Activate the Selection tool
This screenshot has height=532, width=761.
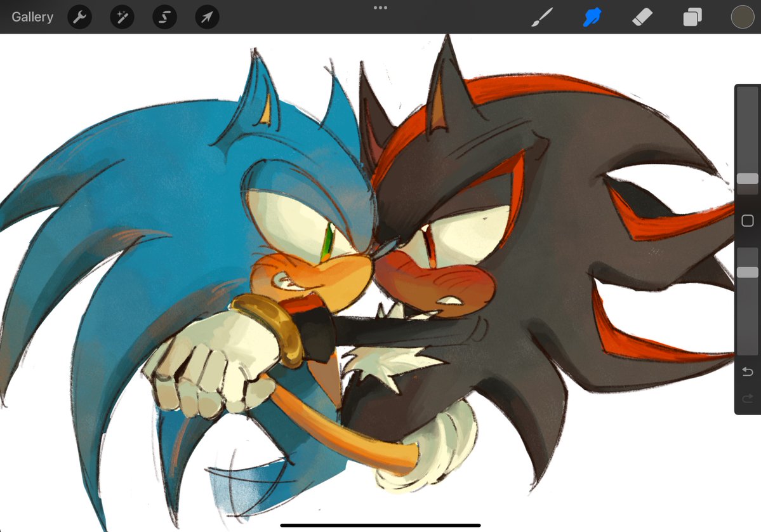click(x=164, y=17)
